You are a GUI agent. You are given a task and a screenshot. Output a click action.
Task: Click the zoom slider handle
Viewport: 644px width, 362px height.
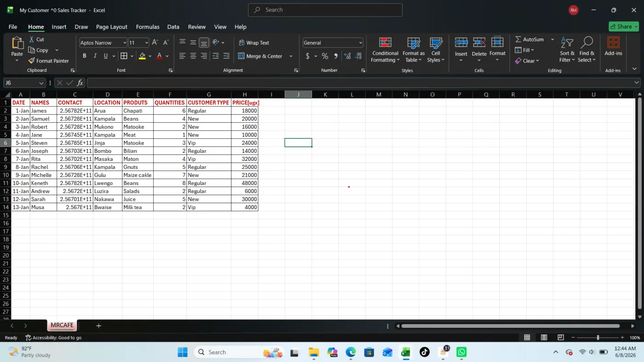coord(598,338)
